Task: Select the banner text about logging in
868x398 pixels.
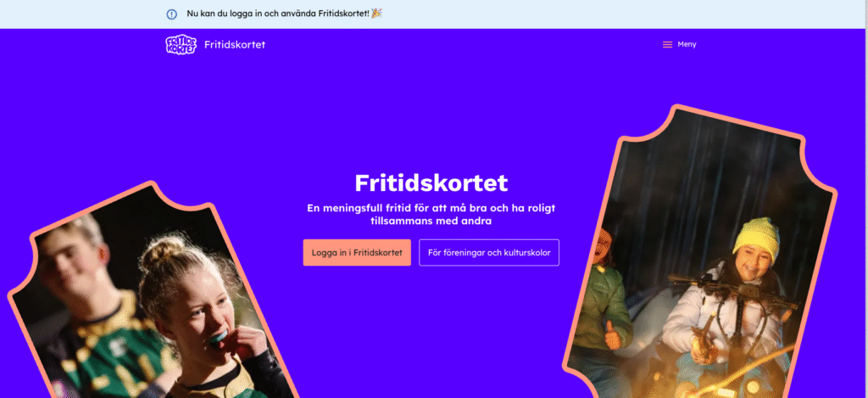Action: tap(278, 13)
